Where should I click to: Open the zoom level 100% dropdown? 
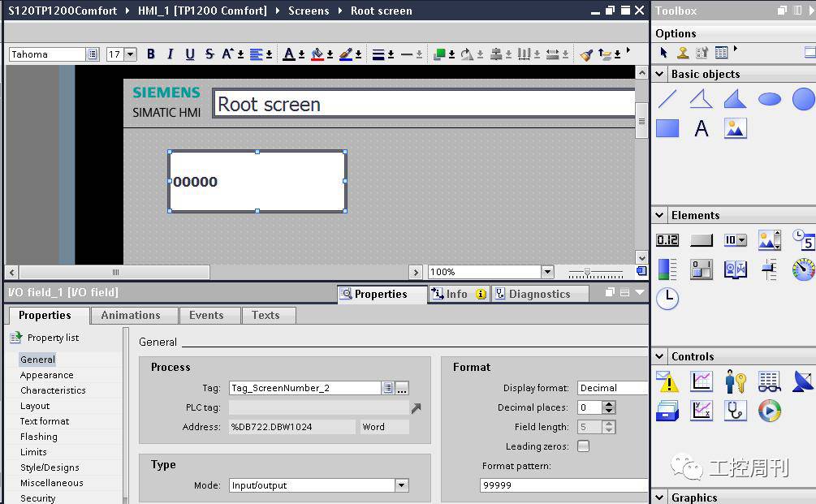[547, 272]
